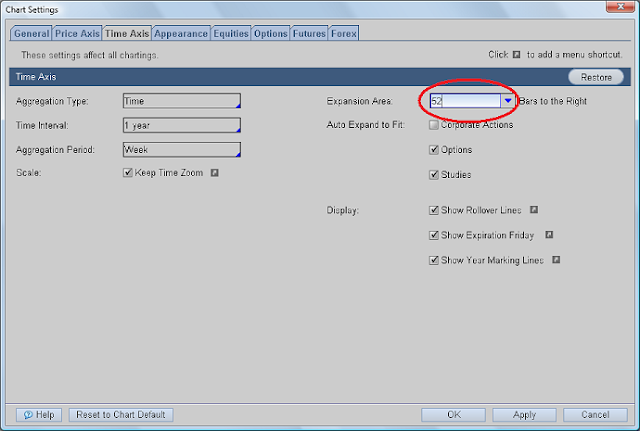The image size is (640, 431).
Task: Open the Equities tab
Action: (x=231, y=33)
